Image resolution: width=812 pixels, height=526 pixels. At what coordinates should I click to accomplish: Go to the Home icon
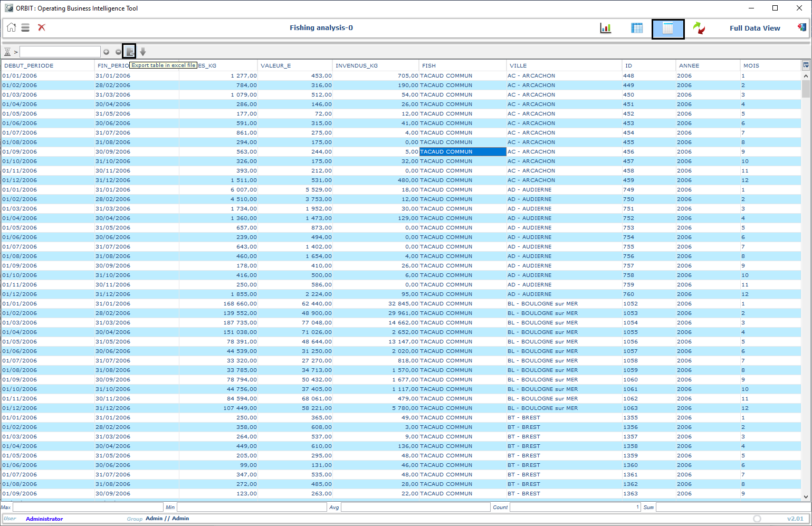(11, 27)
